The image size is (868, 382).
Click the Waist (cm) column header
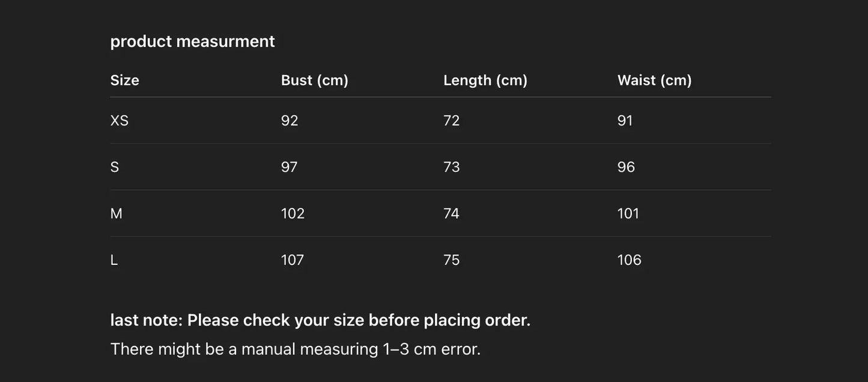pyautogui.click(x=655, y=80)
